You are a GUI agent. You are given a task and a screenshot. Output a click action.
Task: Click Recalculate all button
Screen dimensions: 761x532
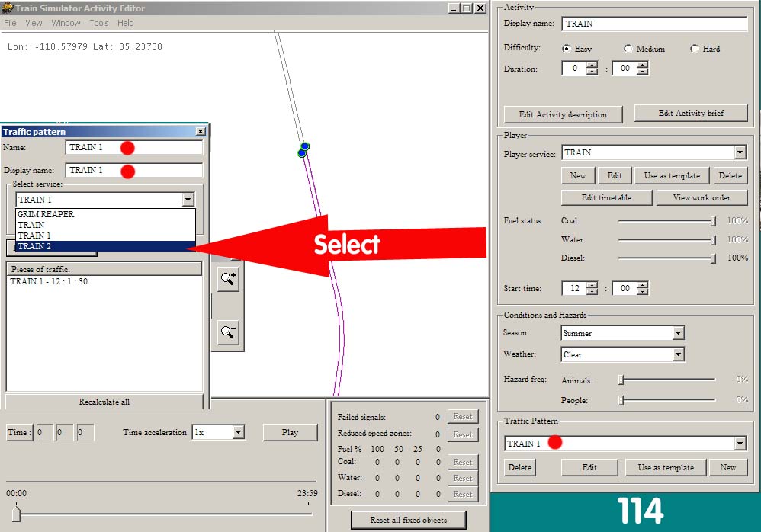(104, 402)
